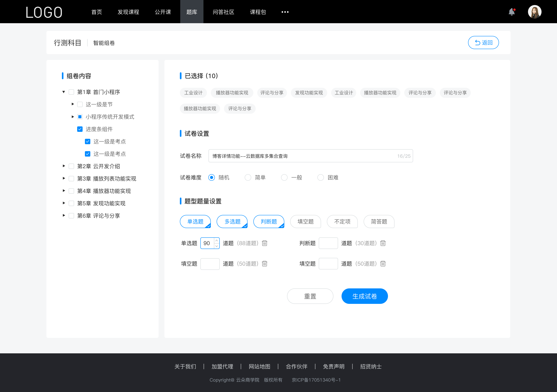
Task: Select the 简单 difficulty radio button
Action: point(247,177)
